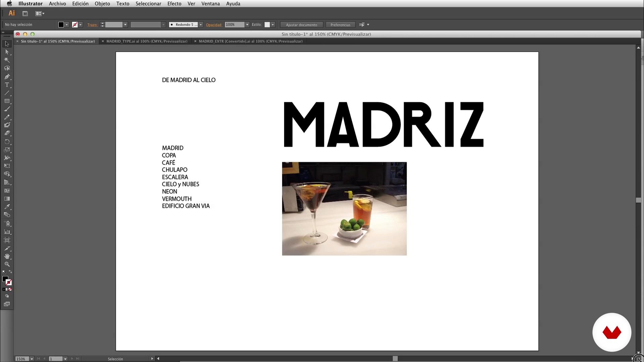
Task: Activate the Free Transform tool
Action: [7, 166]
